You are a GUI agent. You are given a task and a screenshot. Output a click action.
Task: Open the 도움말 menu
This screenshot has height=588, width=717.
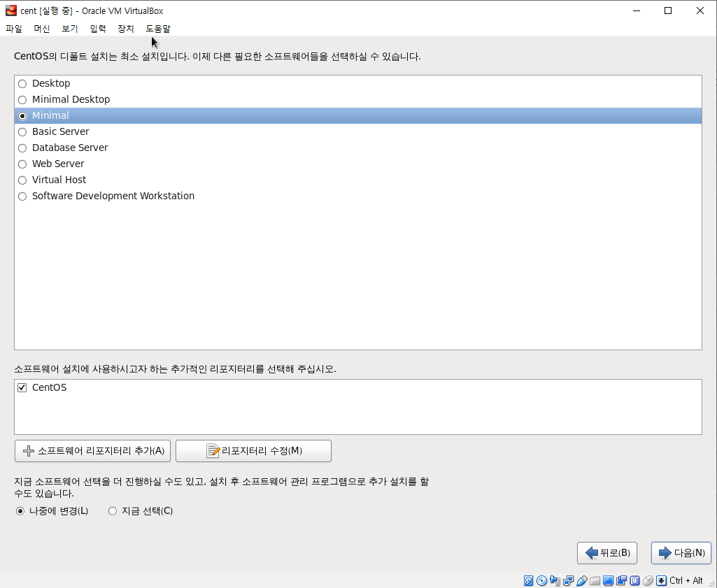pos(158,29)
